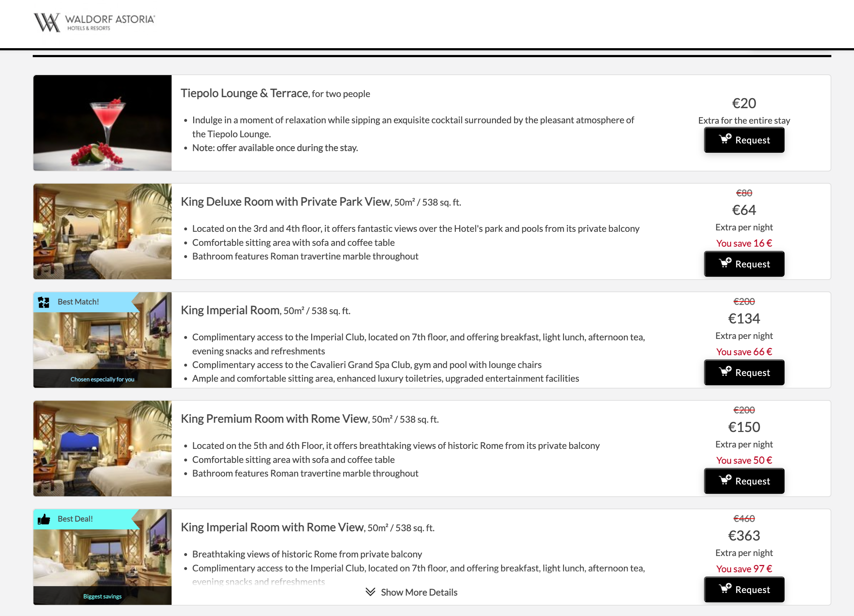This screenshot has height=616, width=854.
Task: Open King Deluxe Room photo
Action: click(103, 231)
